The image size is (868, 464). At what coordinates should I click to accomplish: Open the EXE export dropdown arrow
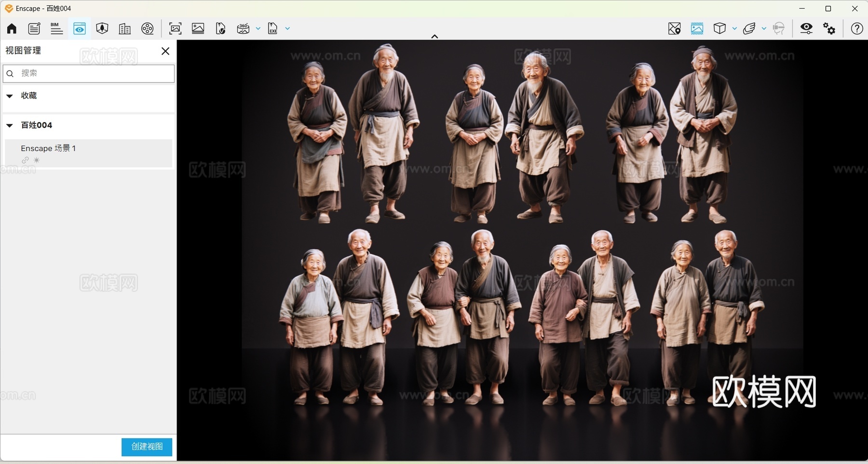click(288, 28)
